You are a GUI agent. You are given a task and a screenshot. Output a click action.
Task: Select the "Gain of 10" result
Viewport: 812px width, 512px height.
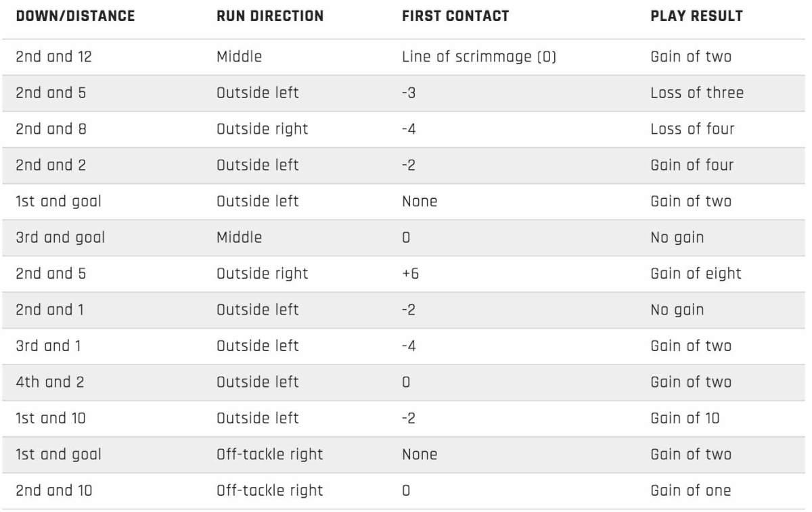click(685, 418)
